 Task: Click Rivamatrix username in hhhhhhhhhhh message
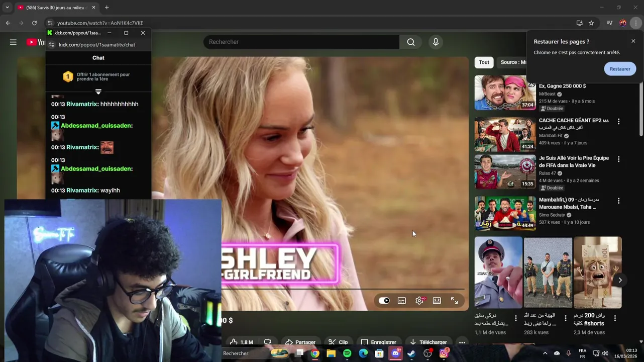82,104
